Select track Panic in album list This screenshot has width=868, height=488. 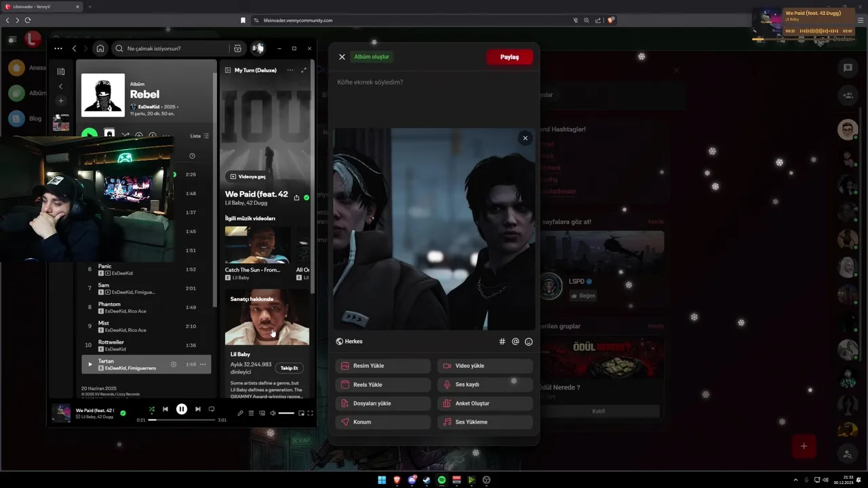[x=146, y=269]
